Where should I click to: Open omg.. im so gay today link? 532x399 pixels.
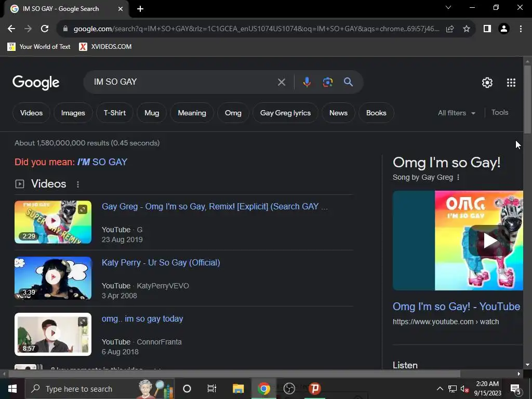point(142,319)
